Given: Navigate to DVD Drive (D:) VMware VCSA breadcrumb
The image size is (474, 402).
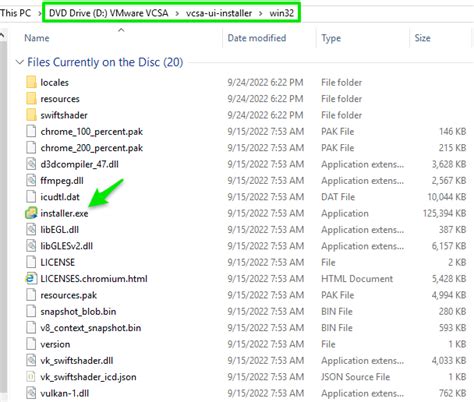Looking at the screenshot, I should 109,13.
